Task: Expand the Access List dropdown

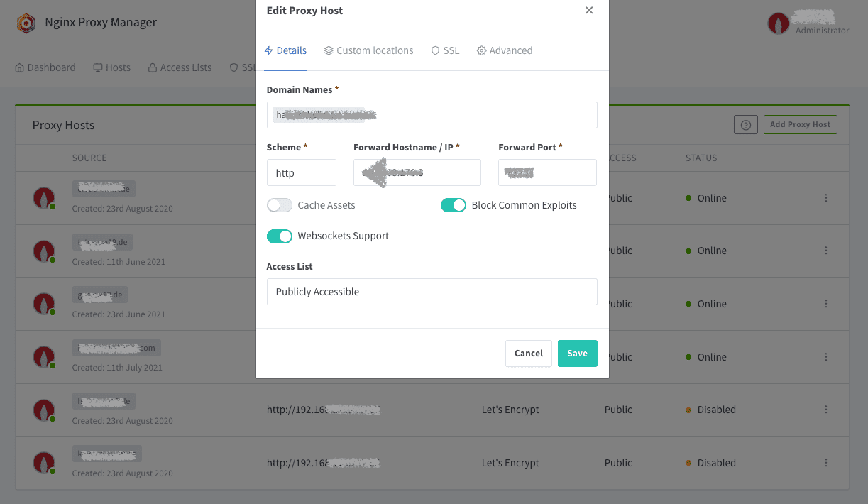Action: 432,292
